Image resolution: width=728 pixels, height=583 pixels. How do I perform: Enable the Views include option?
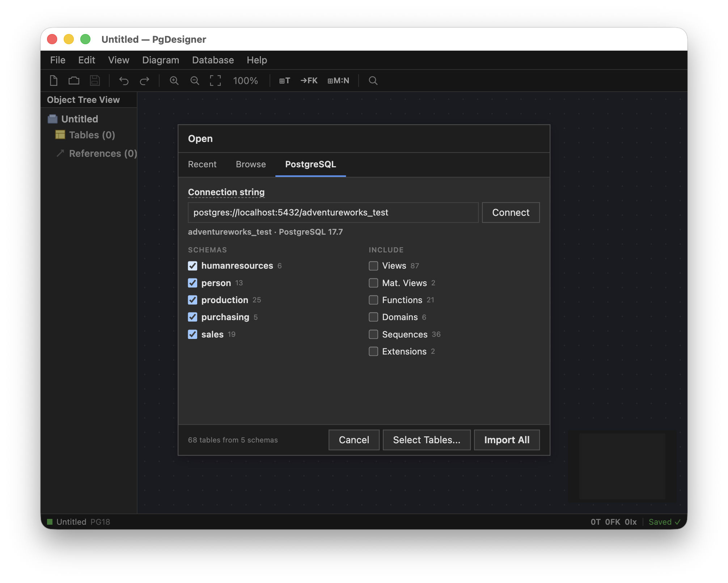tap(373, 266)
